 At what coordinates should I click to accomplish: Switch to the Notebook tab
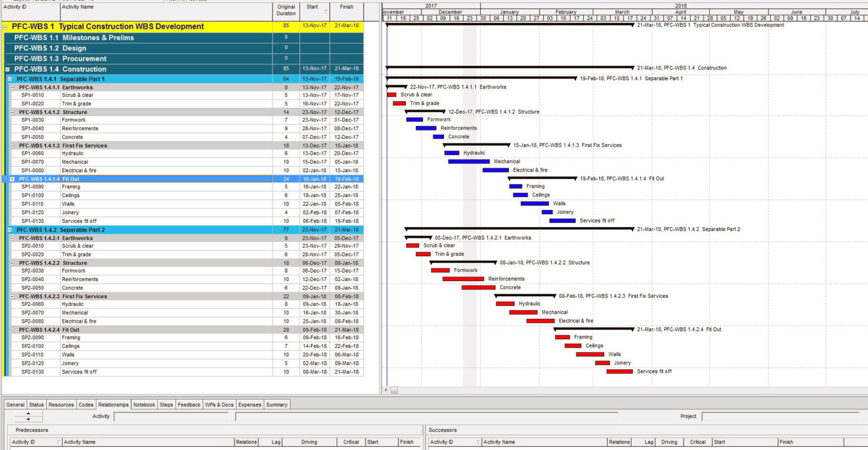pos(144,404)
